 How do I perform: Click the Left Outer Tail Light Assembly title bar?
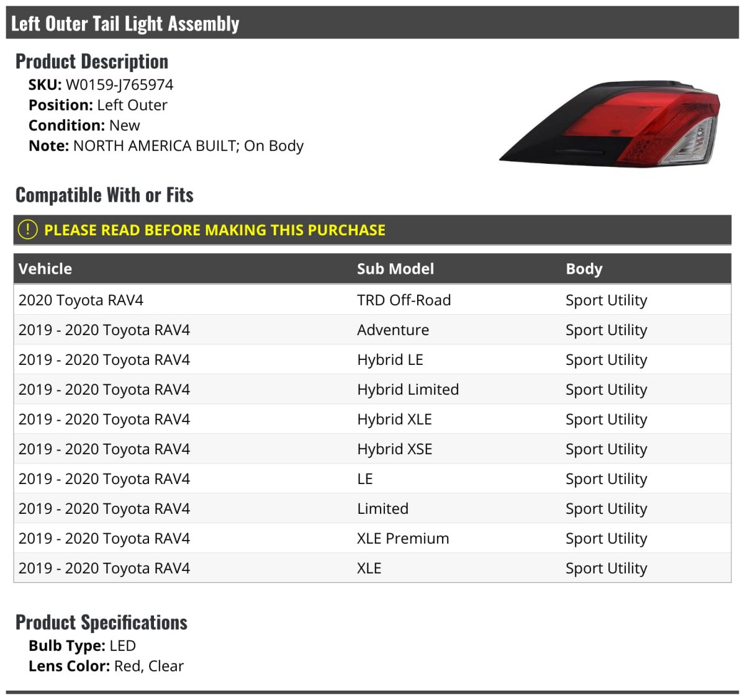[372, 23]
